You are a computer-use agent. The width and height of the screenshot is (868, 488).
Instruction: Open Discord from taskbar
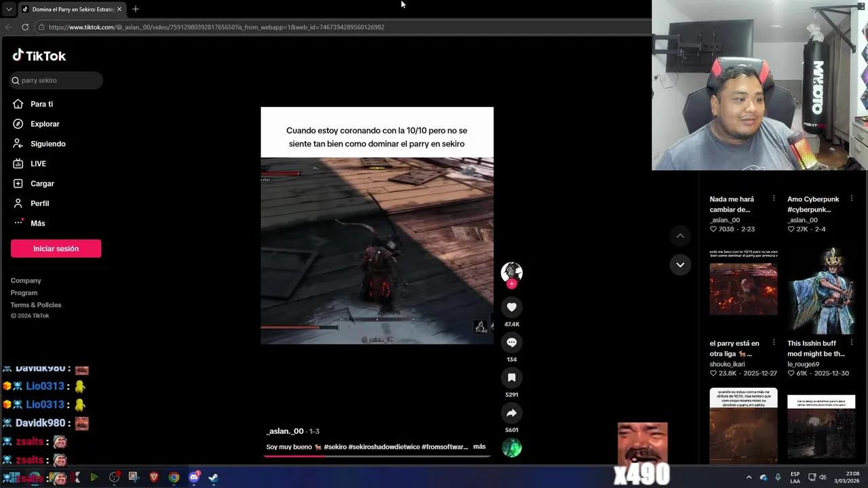click(x=194, y=477)
